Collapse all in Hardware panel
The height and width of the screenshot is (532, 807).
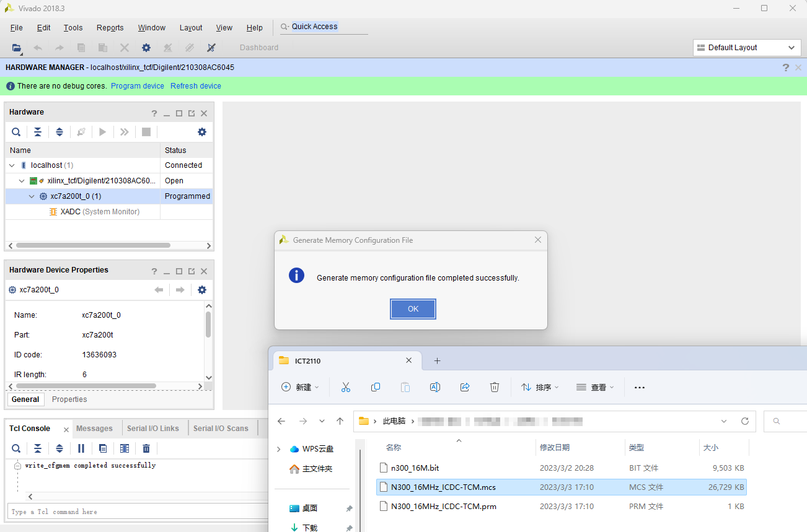coord(38,132)
